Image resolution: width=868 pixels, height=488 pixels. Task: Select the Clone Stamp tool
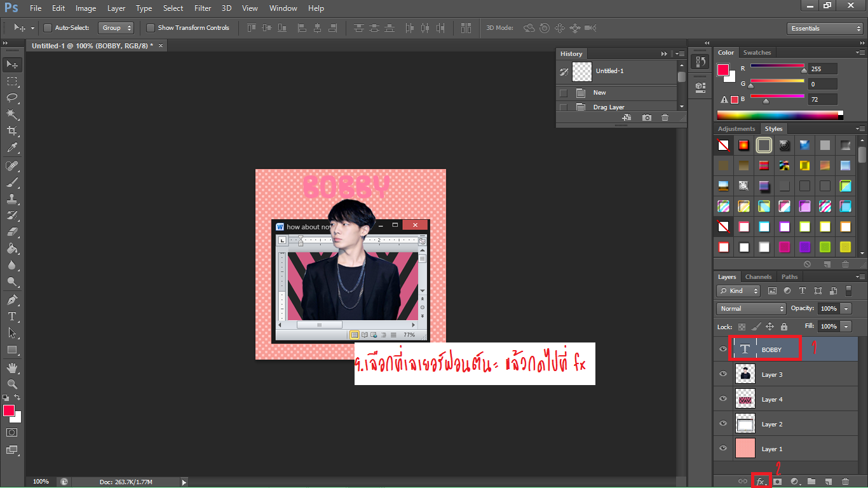12,199
